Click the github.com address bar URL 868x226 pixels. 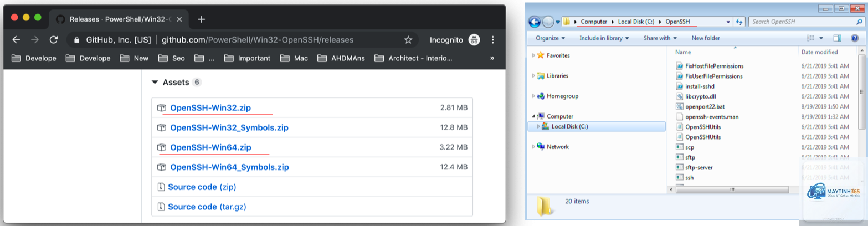point(258,40)
